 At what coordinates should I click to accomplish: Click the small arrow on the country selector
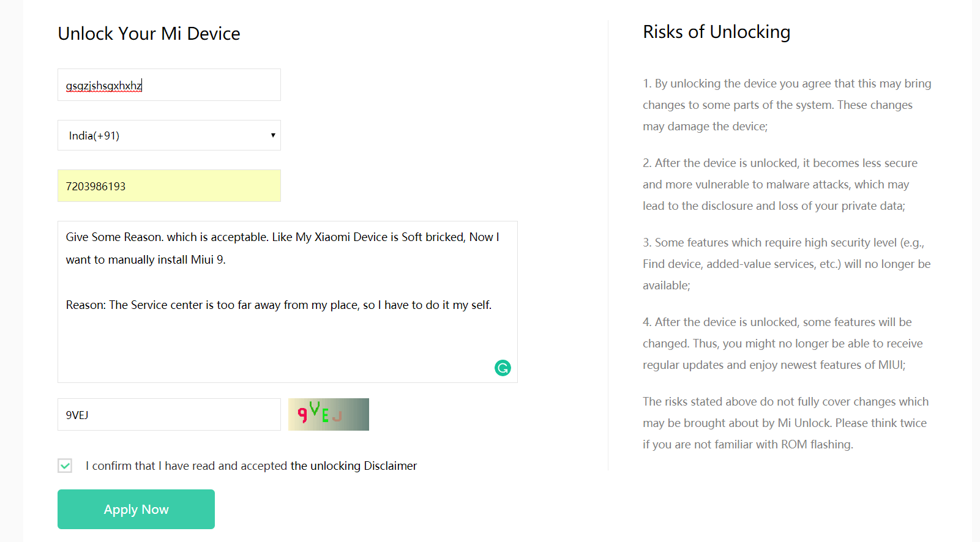(x=273, y=135)
